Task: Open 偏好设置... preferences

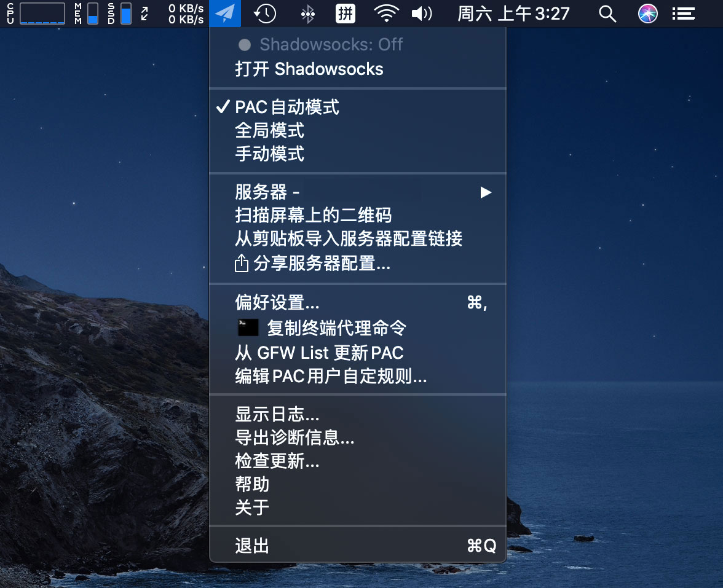Action: [x=357, y=303]
